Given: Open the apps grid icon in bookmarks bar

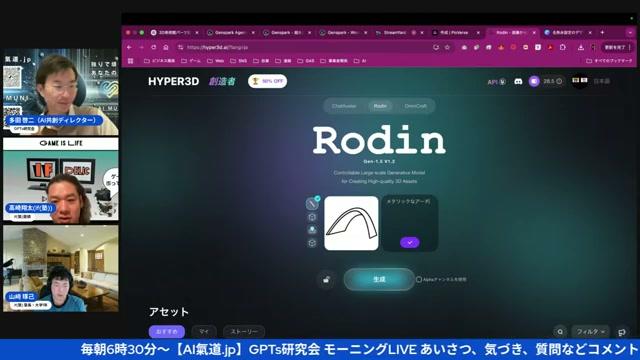Looking at the screenshot, I should pos(131,61).
